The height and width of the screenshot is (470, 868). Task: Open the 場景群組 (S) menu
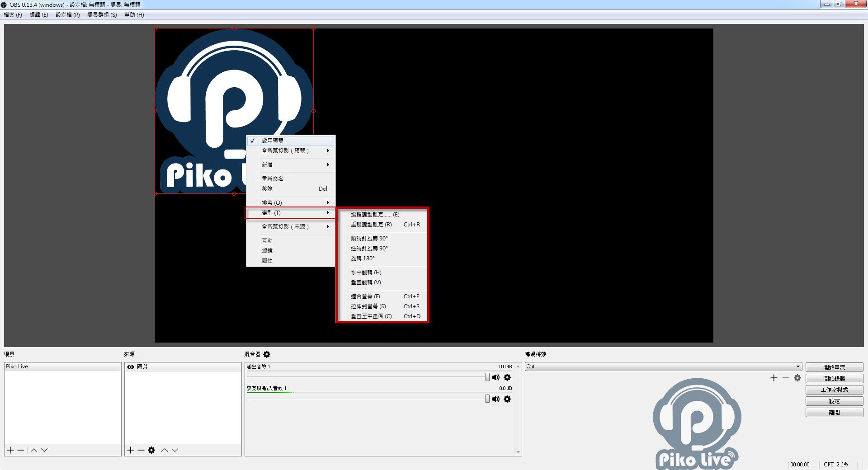click(x=102, y=15)
